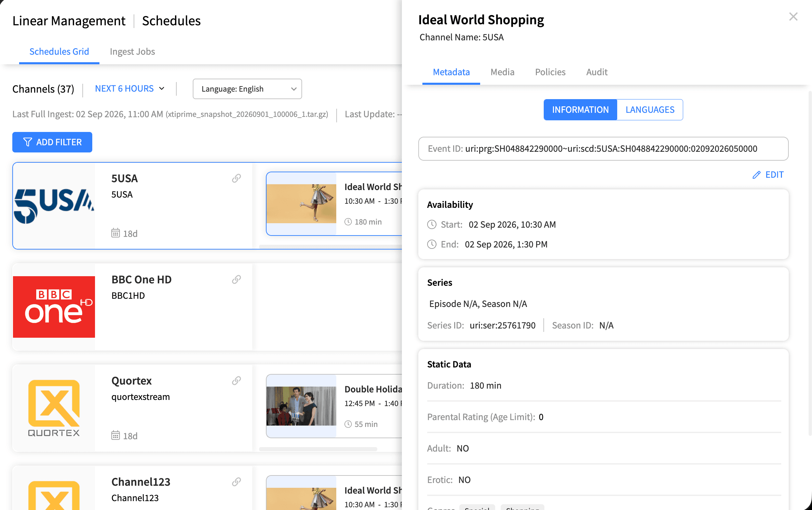Open the Language: English dropdown

[247, 89]
